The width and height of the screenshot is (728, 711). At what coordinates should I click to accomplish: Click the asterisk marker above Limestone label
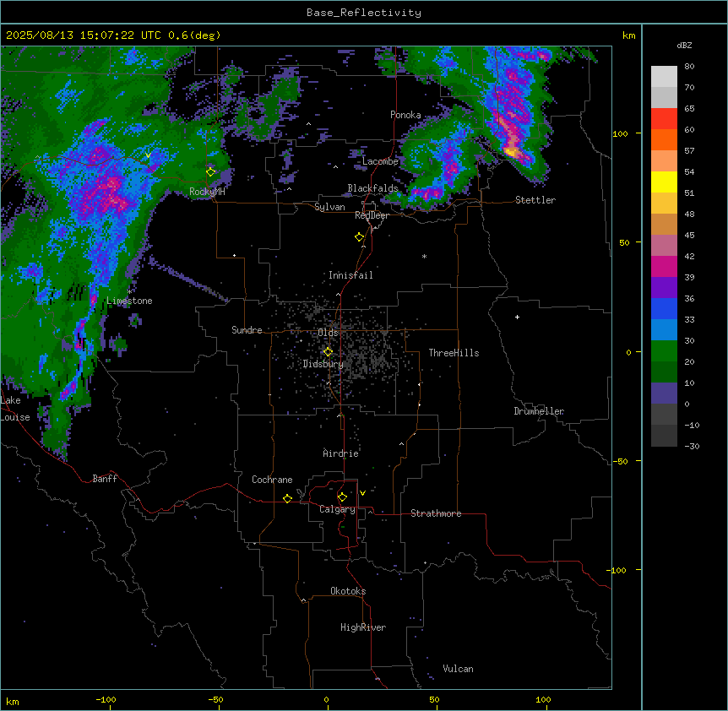tap(129, 291)
